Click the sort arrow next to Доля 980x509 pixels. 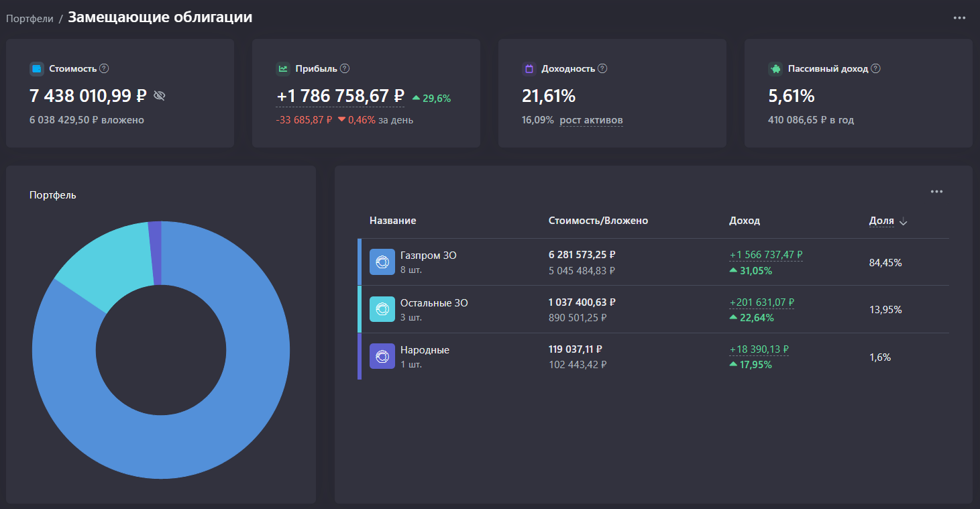903,221
